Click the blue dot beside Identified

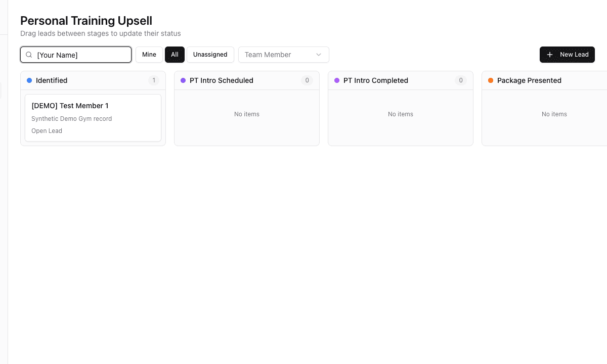click(29, 80)
